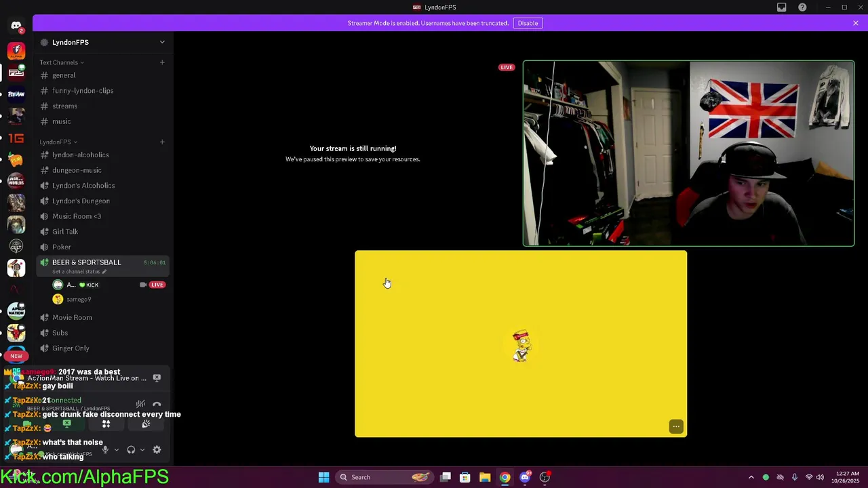Viewport: 868px width, 488px height.
Task: Open the clock and date flyout
Action: pos(847,477)
